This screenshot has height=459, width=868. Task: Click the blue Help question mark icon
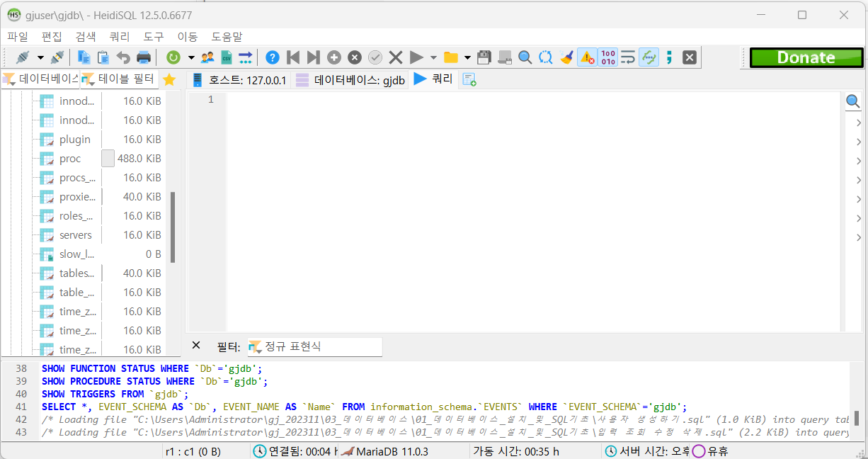pos(273,57)
